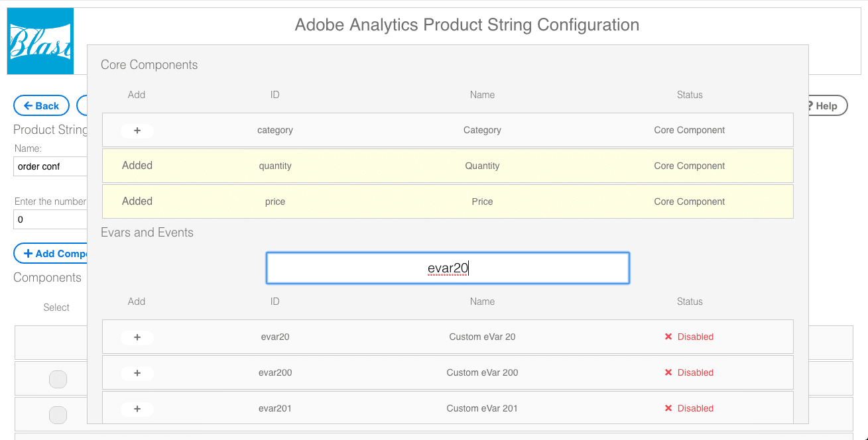Click Added label in price row

[x=137, y=201]
